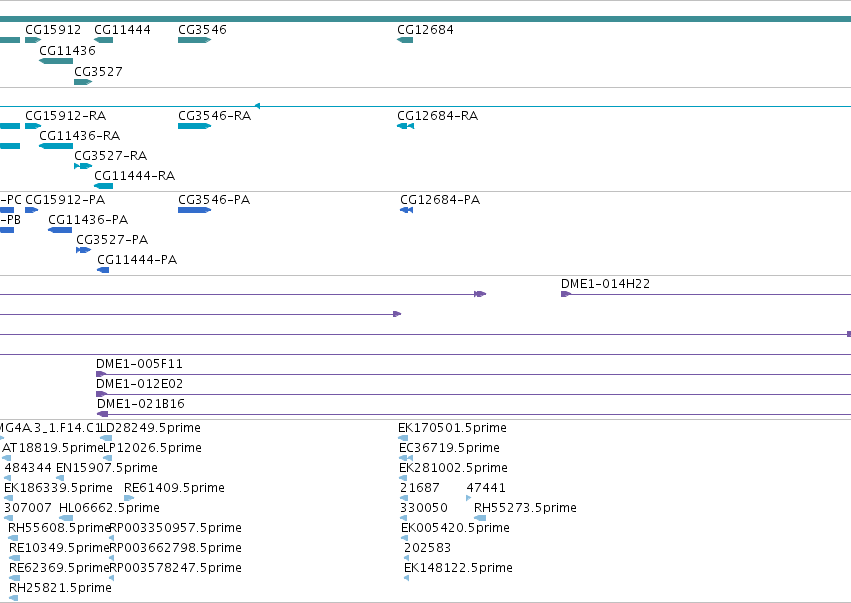Select the RE10349.5prime EST
This screenshot has height=603, width=851.
point(15,558)
